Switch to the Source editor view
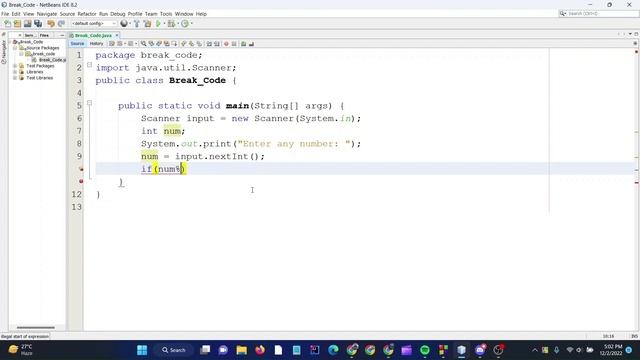Image resolution: width=640 pixels, height=360 pixels. [77, 44]
